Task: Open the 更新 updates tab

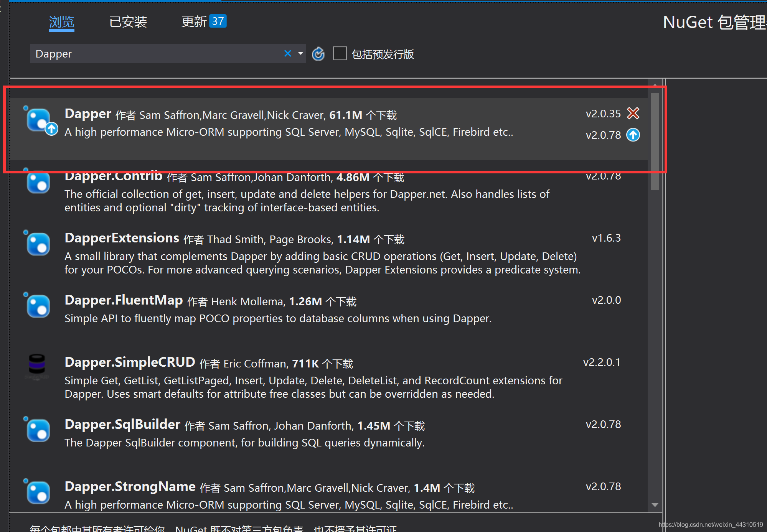Action: 194,22
